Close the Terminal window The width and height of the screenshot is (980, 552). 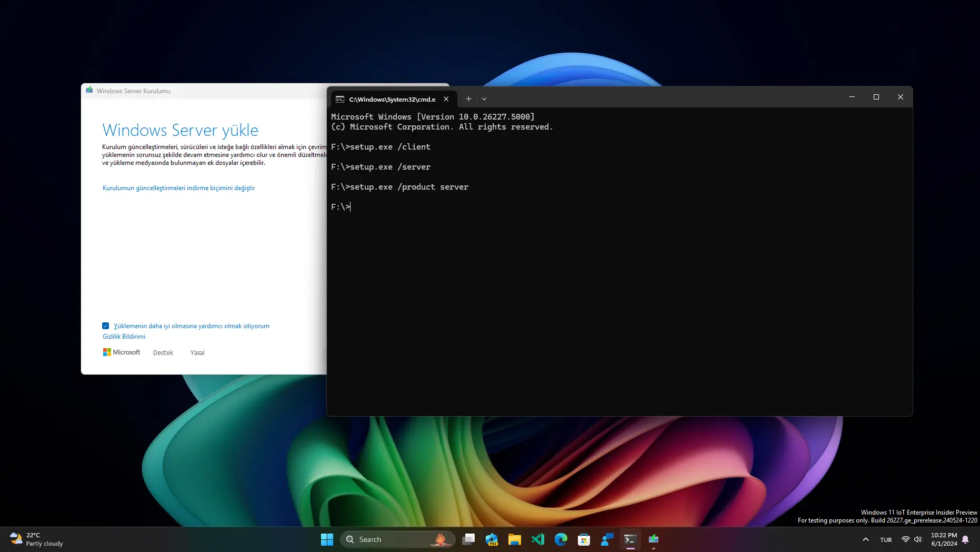[x=901, y=97]
